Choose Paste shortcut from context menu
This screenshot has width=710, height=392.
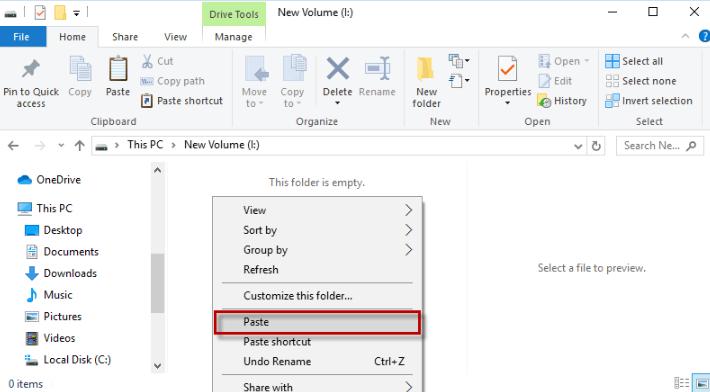click(318, 342)
